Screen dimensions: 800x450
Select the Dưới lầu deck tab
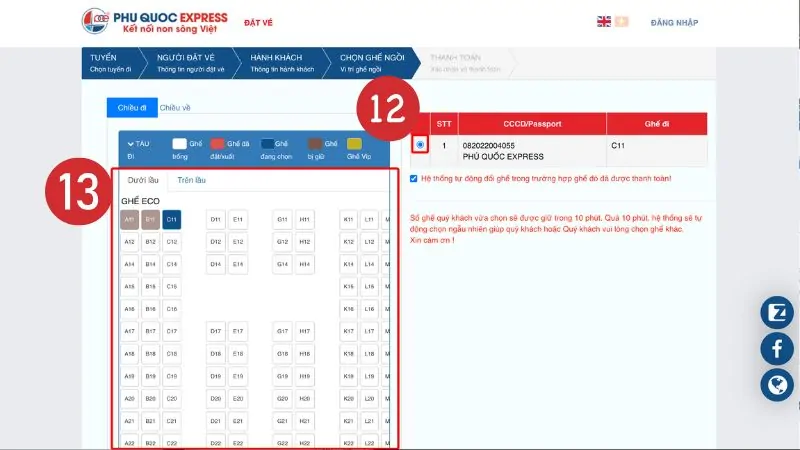click(143, 180)
